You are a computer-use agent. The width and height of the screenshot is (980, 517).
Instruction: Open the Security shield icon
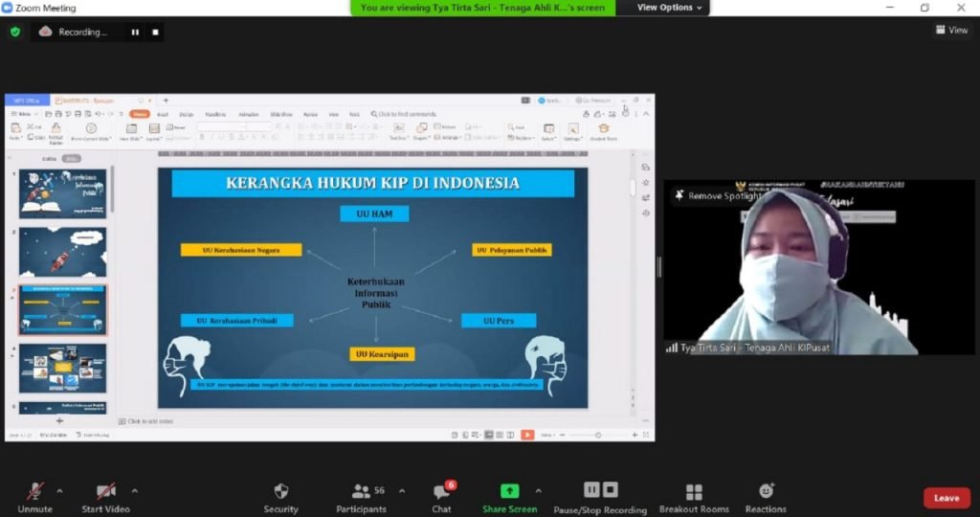(280, 491)
